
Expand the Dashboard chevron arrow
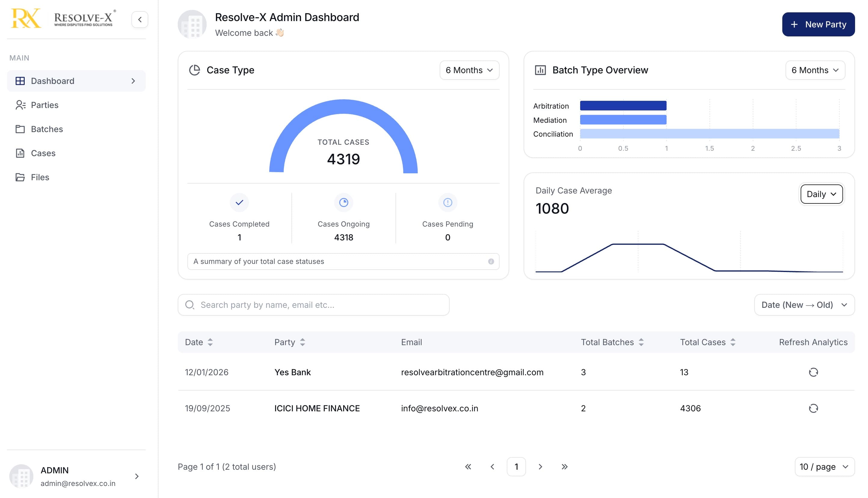[133, 81]
